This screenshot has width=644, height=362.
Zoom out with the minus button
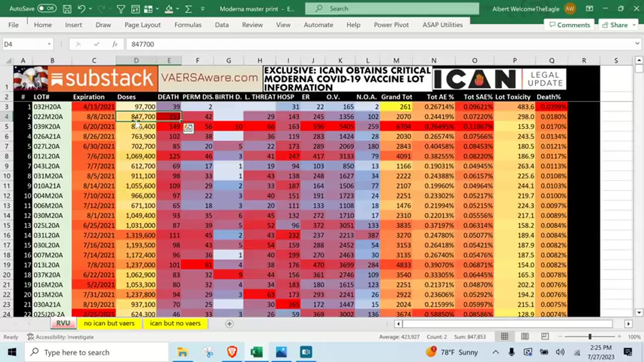(559, 337)
